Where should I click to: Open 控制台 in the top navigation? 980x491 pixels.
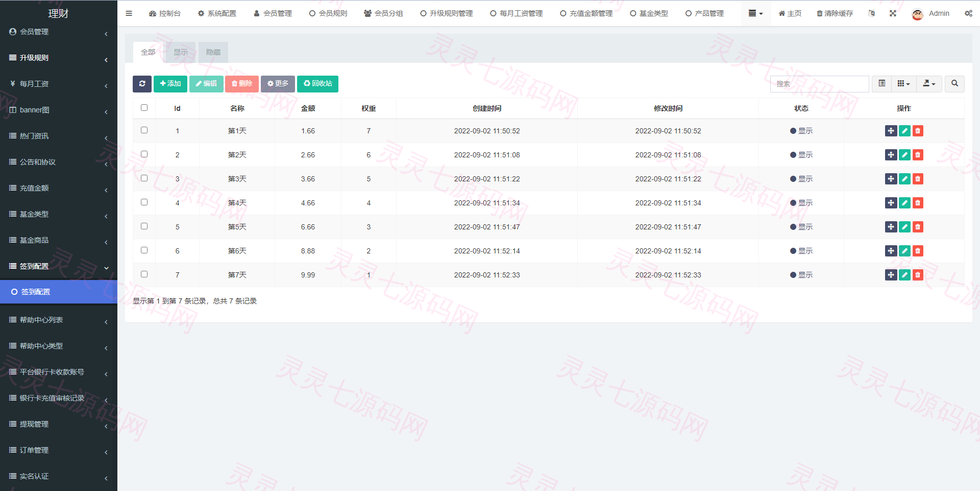165,13
